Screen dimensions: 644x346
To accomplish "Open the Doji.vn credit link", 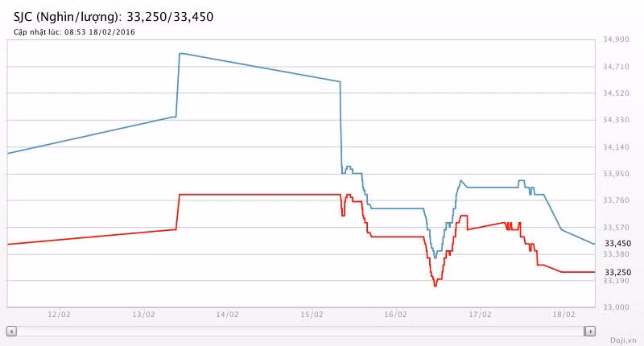I will tap(623, 340).
